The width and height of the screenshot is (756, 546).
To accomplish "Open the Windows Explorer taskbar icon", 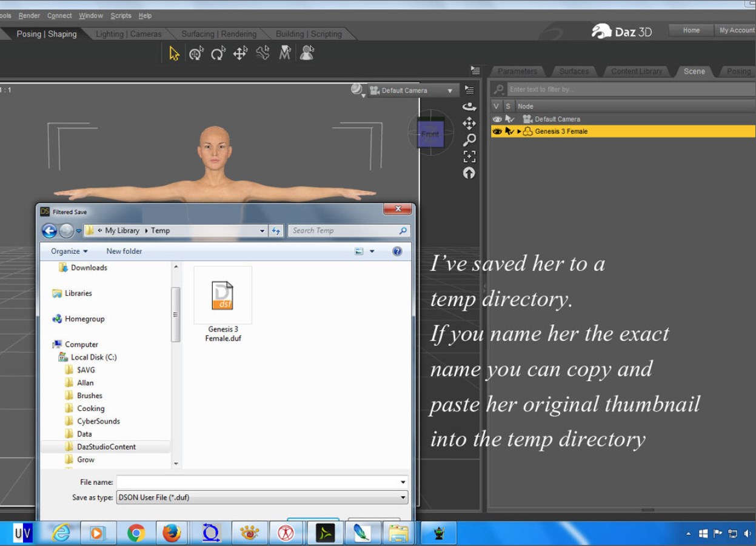I will coord(398,533).
